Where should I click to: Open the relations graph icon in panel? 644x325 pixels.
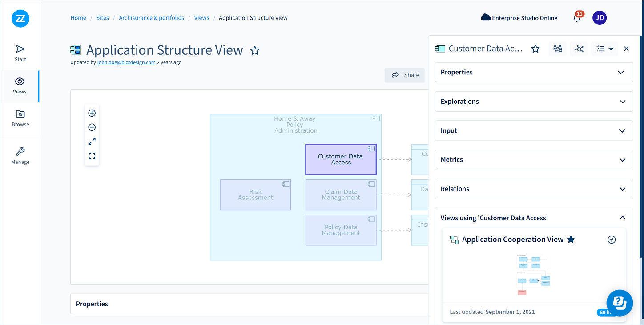(579, 49)
